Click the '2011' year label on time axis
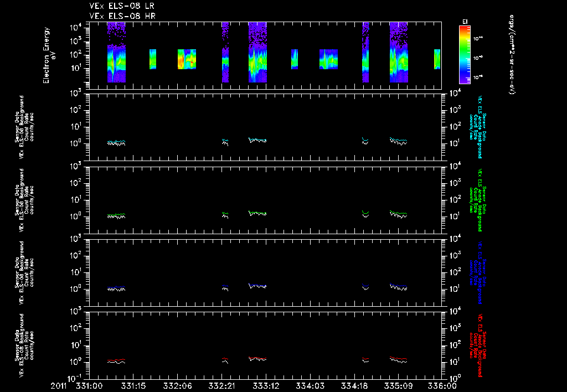 click(59, 386)
